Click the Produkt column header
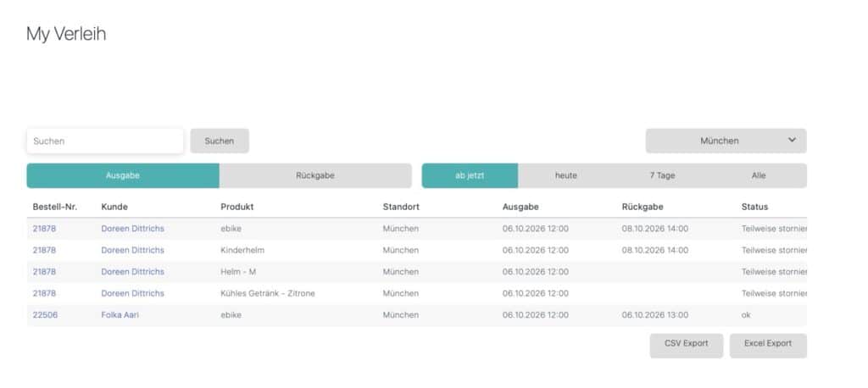 pos(237,207)
